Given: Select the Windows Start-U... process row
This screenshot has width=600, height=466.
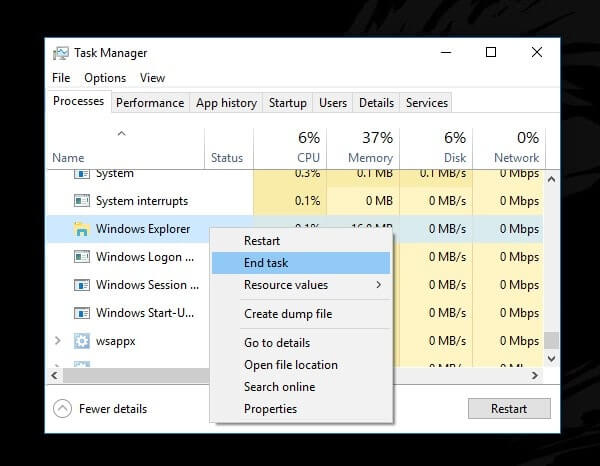Looking at the screenshot, I should pos(128,313).
